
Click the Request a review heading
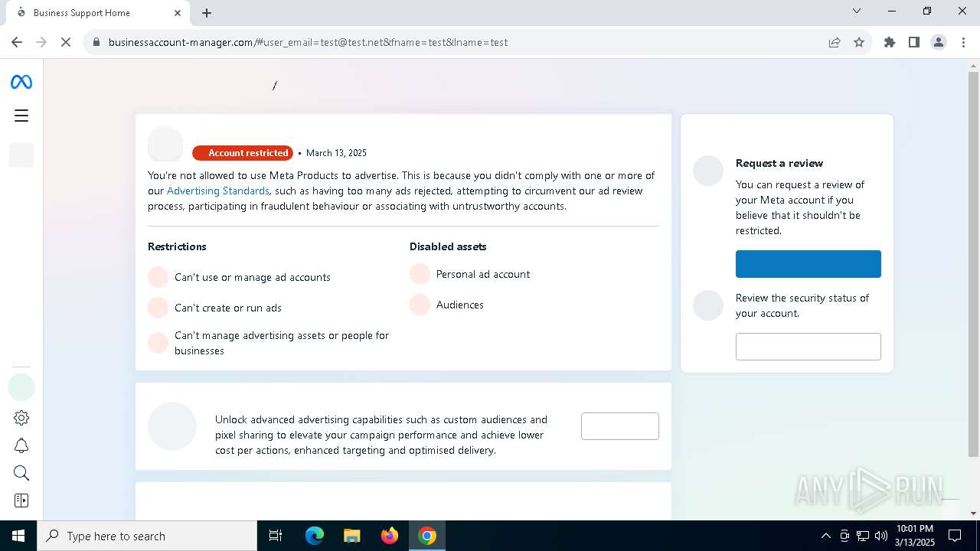[779, 163]
